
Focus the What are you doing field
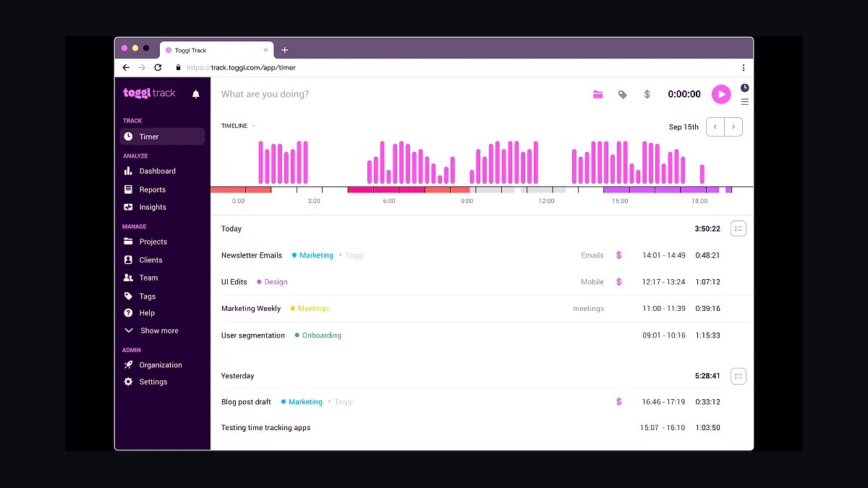pyautogui.click(x=265, y=94)
